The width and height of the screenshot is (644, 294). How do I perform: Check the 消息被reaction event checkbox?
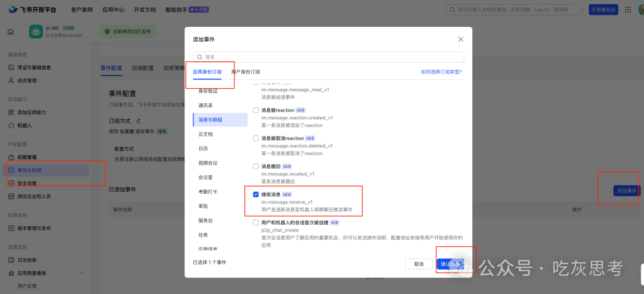click(x=256, y=110)
